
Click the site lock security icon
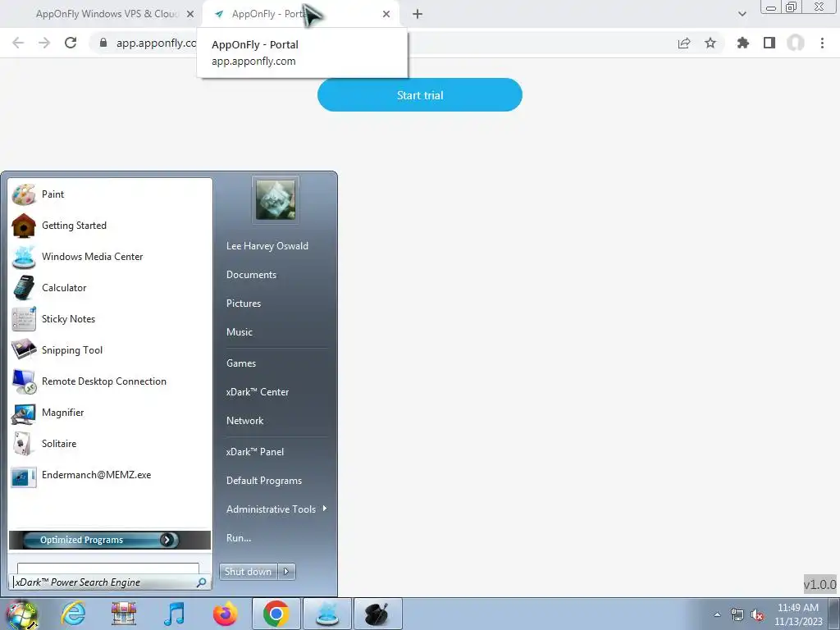coord(103,43)
